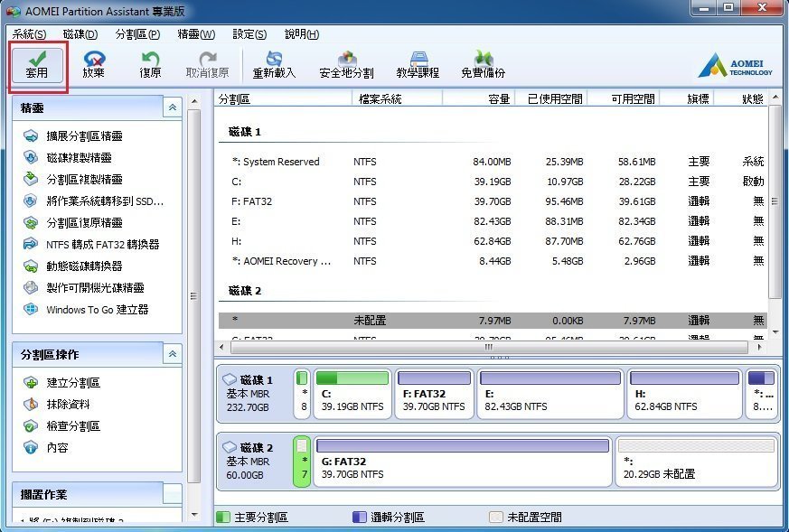
Task: Select the E: partition row in list
Action: click(493, 221)
